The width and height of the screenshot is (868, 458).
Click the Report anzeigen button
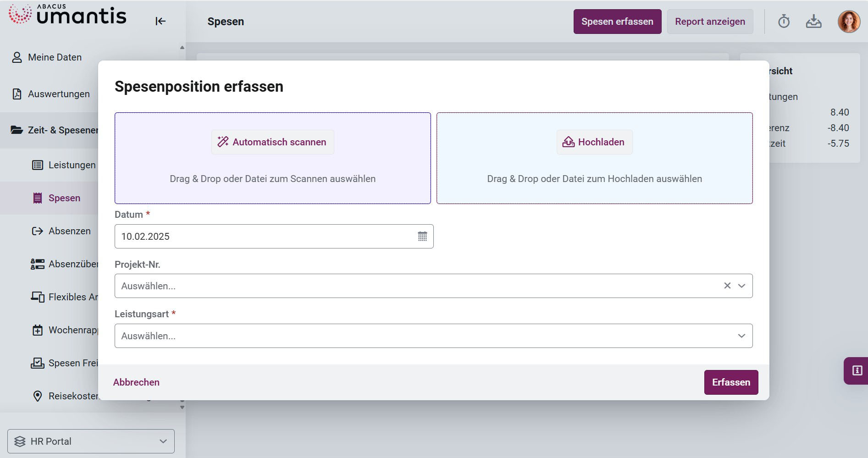[x=709, y=22]
